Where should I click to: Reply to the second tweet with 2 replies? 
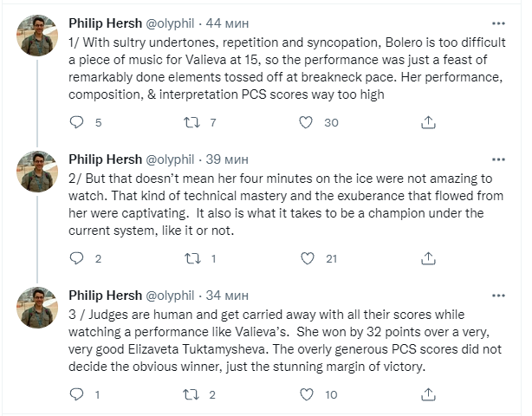click(76, 258)
